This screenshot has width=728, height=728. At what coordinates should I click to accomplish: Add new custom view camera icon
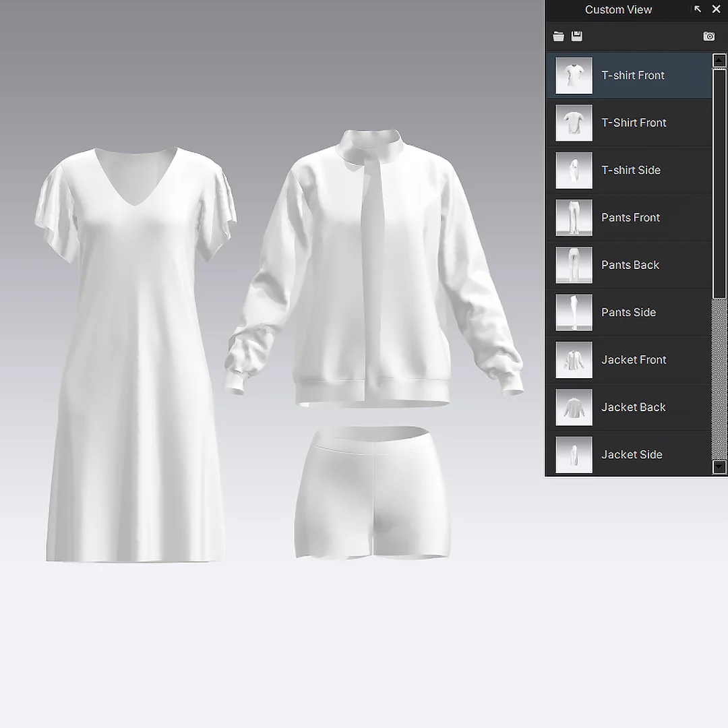(x=709, y=36)
